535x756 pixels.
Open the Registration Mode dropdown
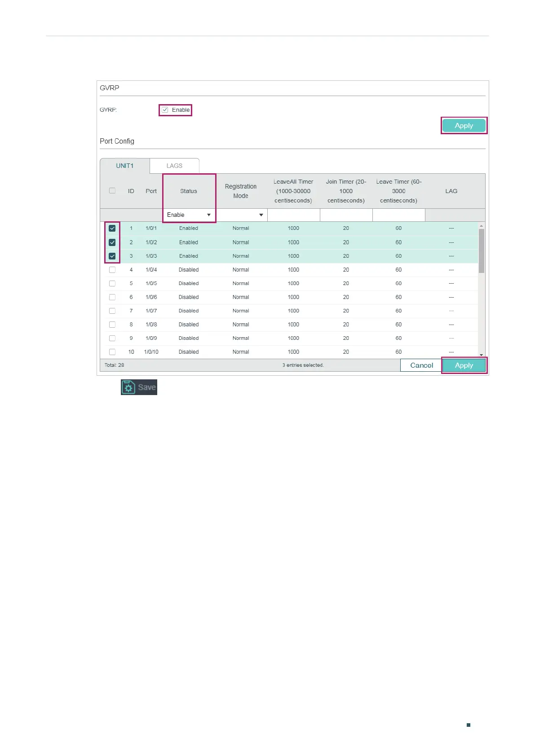(241, 215)
